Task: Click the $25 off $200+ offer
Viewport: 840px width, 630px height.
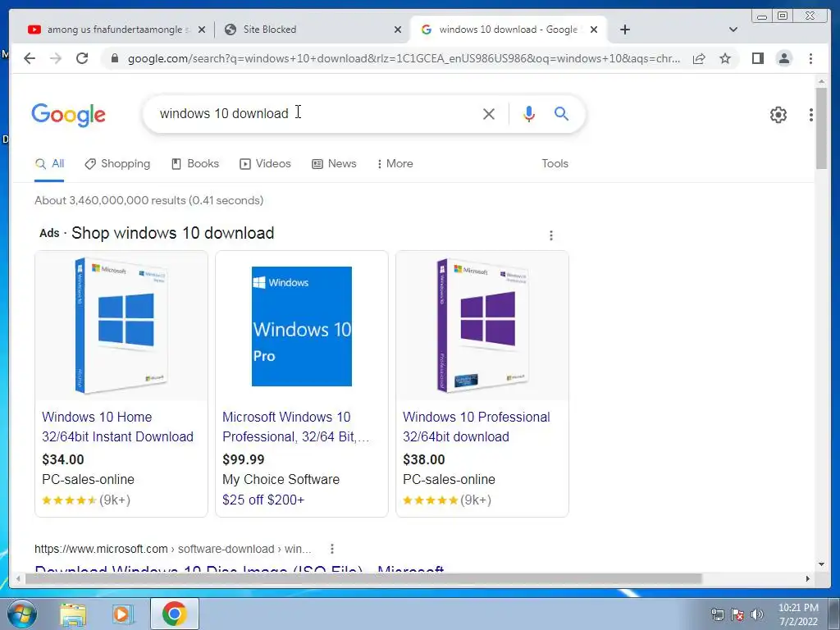Action: point(263,500)
